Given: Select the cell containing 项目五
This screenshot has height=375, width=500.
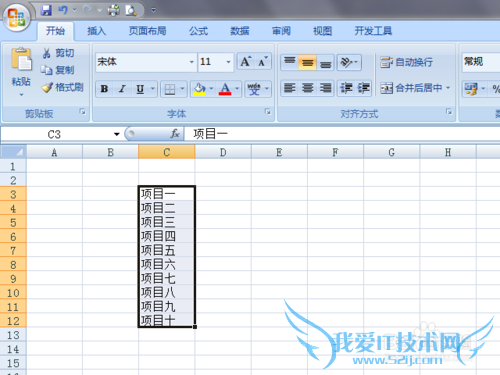Looking at the screenshot, I should [x=167, y=250].
